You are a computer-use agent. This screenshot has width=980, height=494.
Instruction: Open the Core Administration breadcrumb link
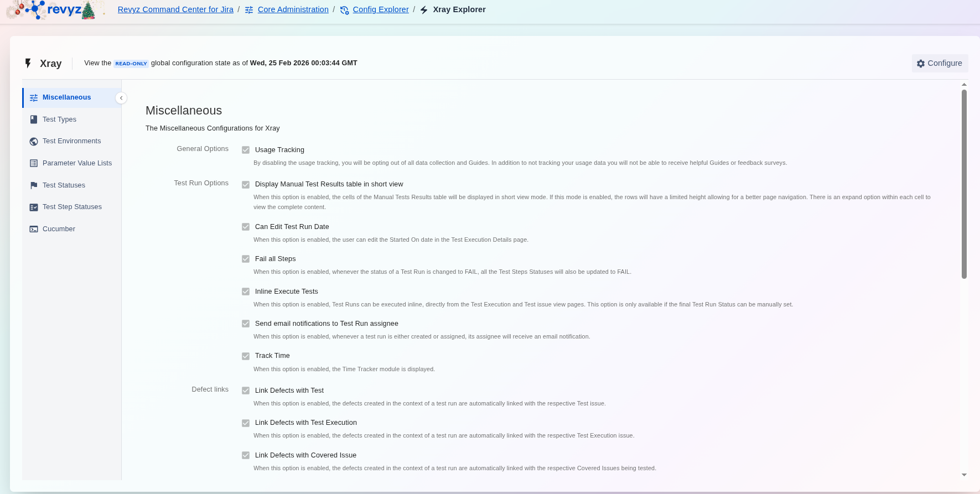click(293, 9)
